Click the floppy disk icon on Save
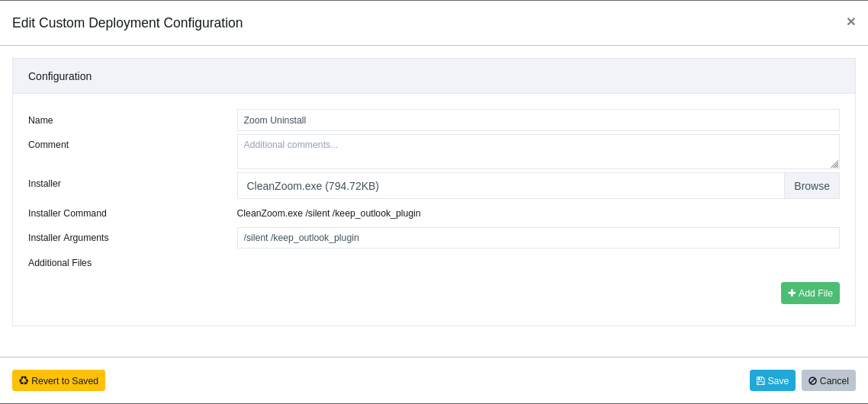Screen dimensions: 868x404 760,381
